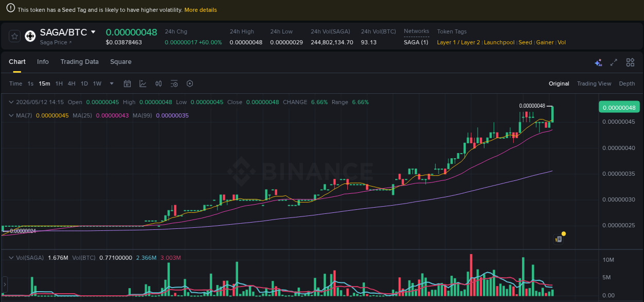The image size is (644, 302).
Task: Open the Layer 1 / Layer 2 tag
Action: [459, 42]
